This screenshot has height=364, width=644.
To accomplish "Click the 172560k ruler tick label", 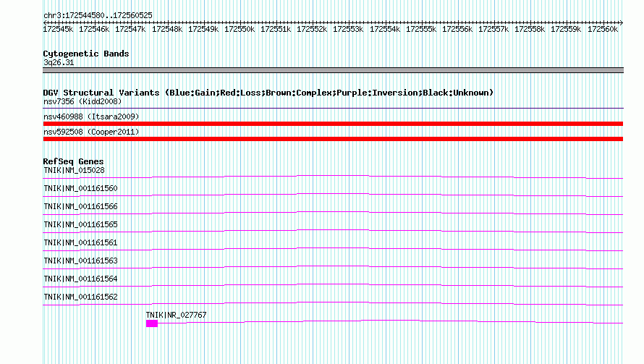I will tap(603, 29).
